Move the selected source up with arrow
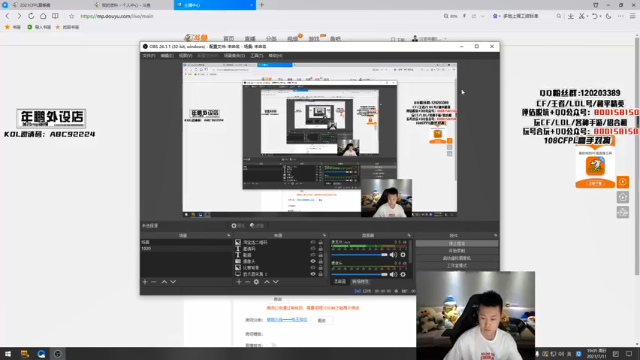640x360 pixels. [267, 282]
